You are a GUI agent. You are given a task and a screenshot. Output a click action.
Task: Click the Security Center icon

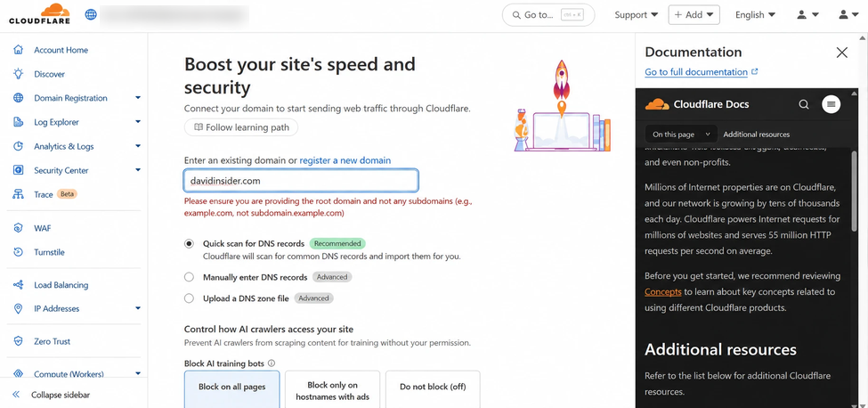tap(19, 170)
